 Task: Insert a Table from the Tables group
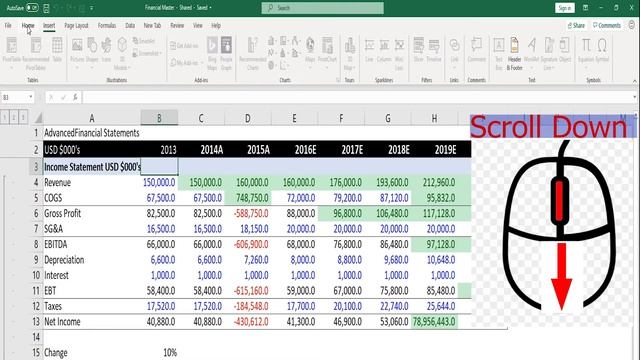point(57,50)
